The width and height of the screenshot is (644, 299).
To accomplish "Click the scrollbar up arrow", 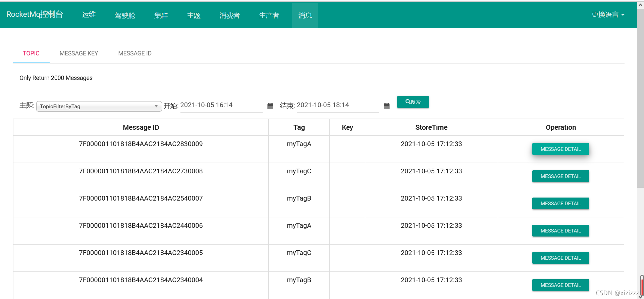I will pos(640,5).
